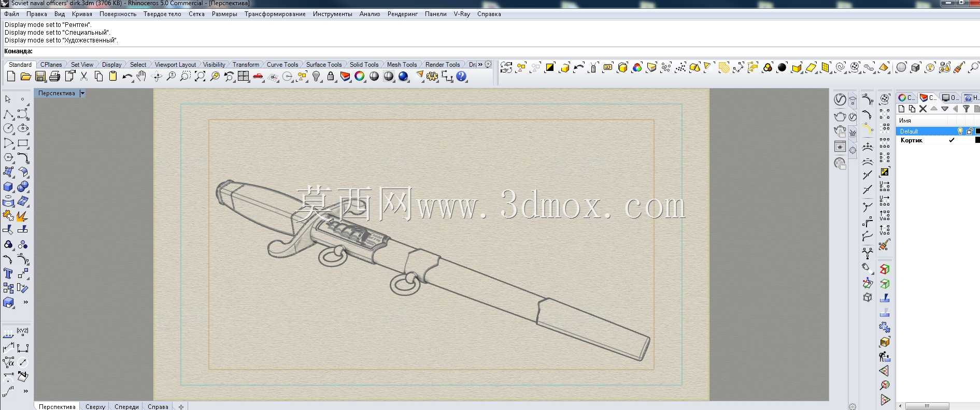Choose the Rectangle tool in left sidebar
980x410 pixels.
(23, 143)
